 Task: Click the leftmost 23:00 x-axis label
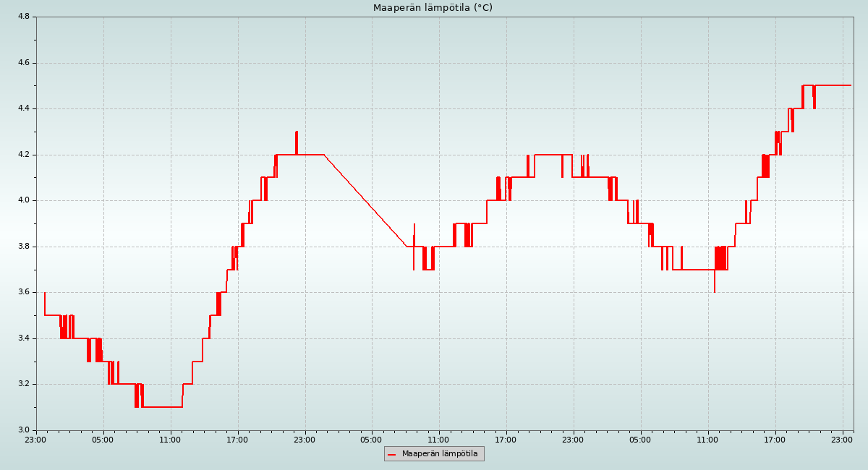[36, 439]
